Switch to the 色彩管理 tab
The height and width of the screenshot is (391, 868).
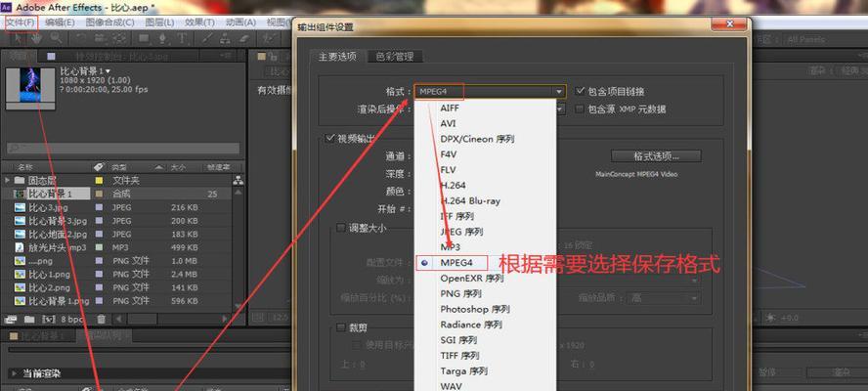point(395,57)
